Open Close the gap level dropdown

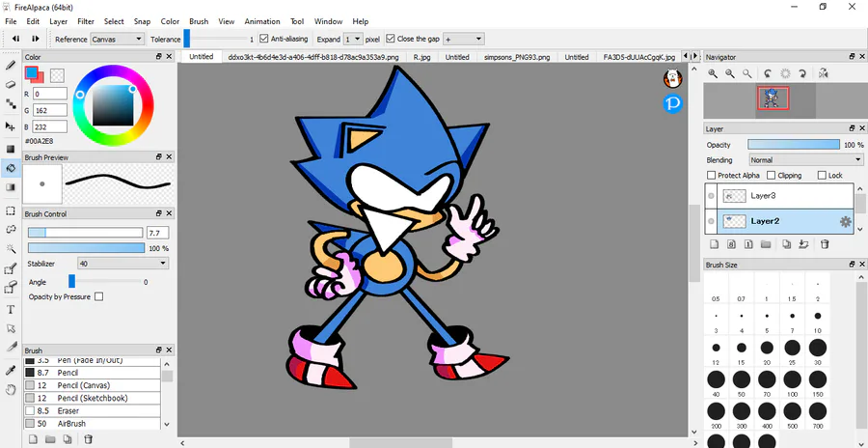click(463, 39)
